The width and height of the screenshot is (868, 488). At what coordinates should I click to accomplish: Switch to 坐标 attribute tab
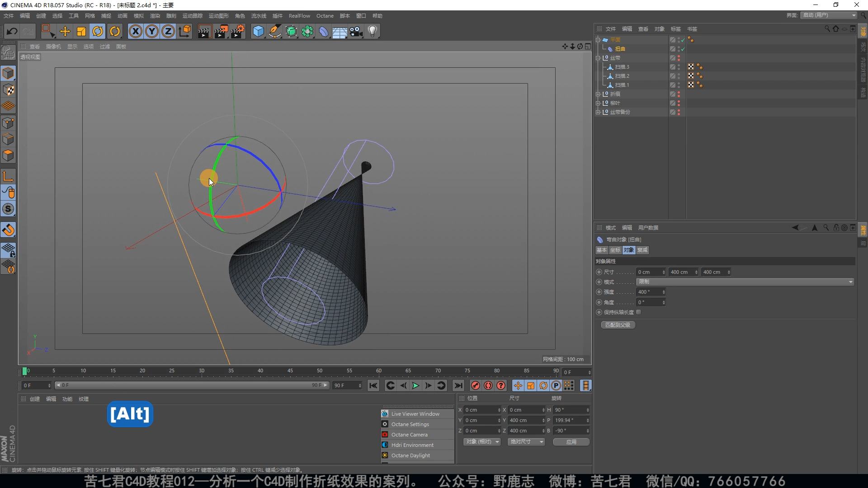click(x=615, y=250)
